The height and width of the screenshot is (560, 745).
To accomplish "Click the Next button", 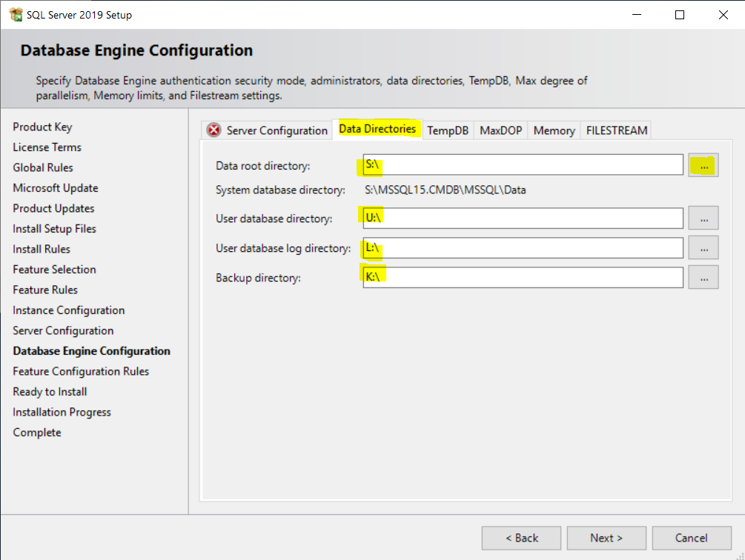I will click(606, 538).
